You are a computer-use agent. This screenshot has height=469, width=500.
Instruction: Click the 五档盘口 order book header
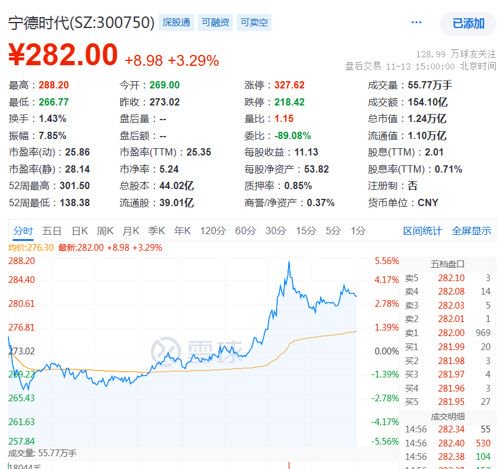[x=448, y=264]
